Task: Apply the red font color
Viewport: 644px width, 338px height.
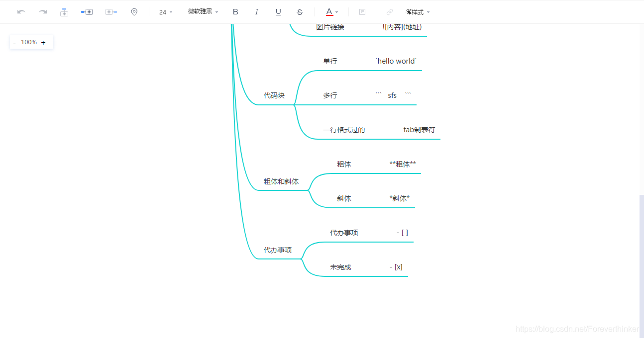Action: pos(329,12)
